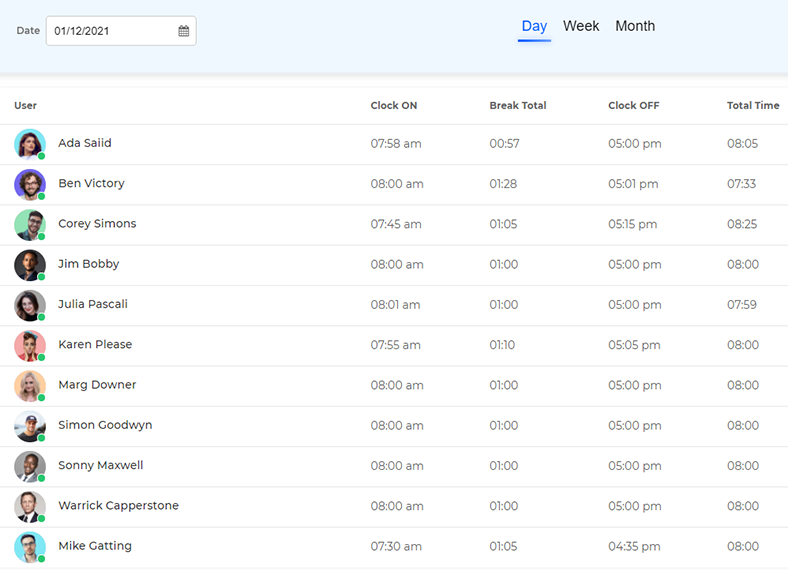The image size is (788, 571).
Task: Select the Clock ON column header
Action: (393, 106)
